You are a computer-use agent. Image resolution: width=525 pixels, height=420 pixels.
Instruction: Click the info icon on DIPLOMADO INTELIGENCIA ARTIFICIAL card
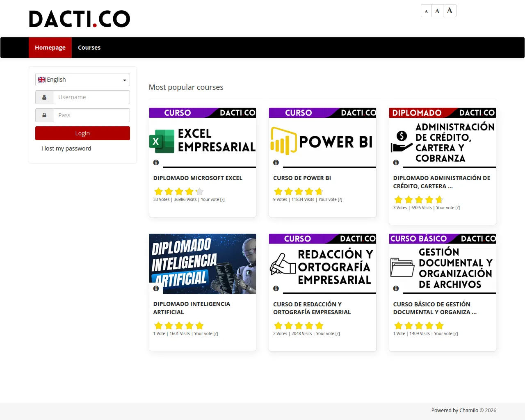coord(156,288)
